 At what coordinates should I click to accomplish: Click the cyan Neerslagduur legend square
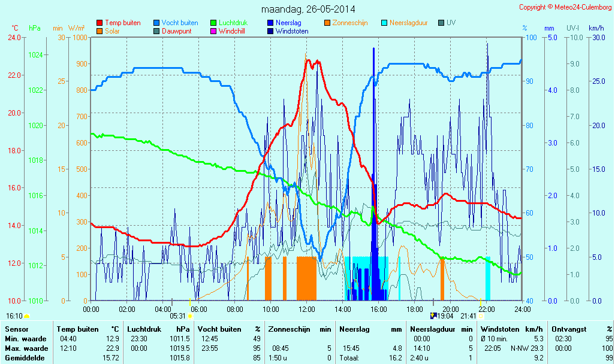pos(385,23)
